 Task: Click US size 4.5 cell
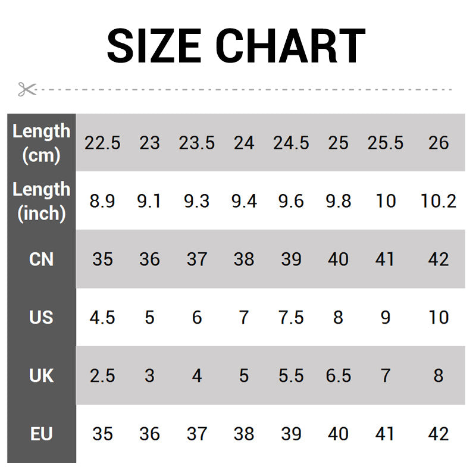(x=102, y=317)
